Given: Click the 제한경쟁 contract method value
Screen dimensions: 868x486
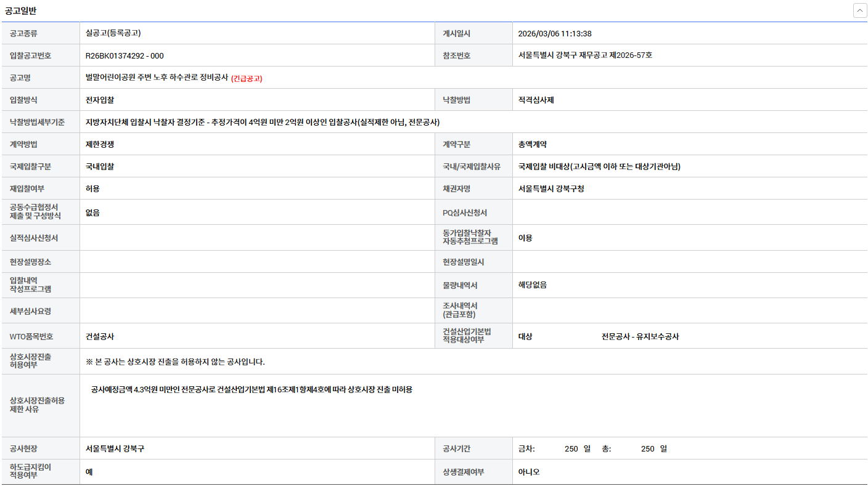Looking at the screenshot, I should (x=100, y=144).
